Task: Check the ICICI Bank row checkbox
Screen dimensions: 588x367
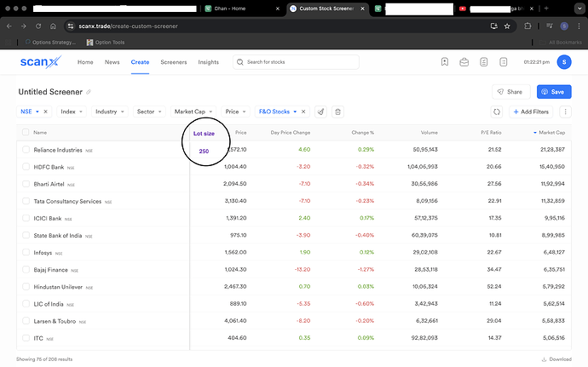Action: [x=26, y=218]
